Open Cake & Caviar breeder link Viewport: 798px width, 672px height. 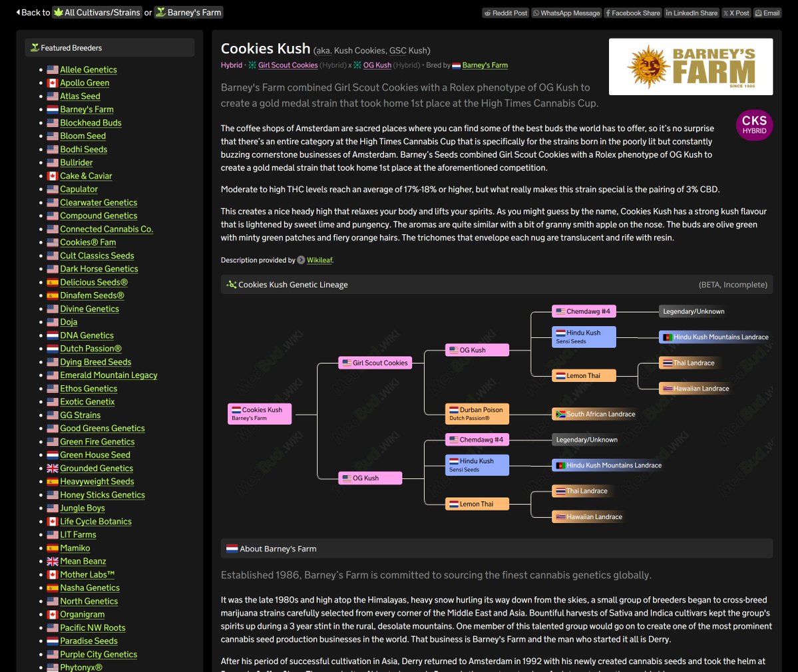pyautogui.click(x=86, y=176)
